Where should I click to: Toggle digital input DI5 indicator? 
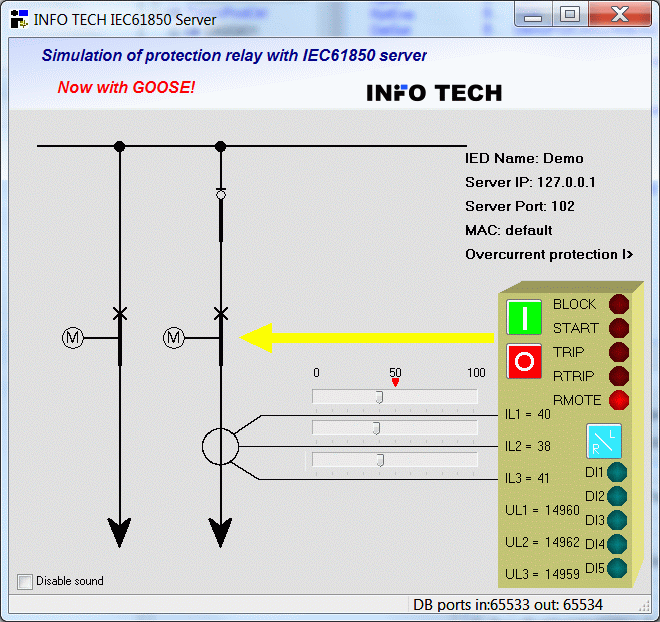point(617,568)
